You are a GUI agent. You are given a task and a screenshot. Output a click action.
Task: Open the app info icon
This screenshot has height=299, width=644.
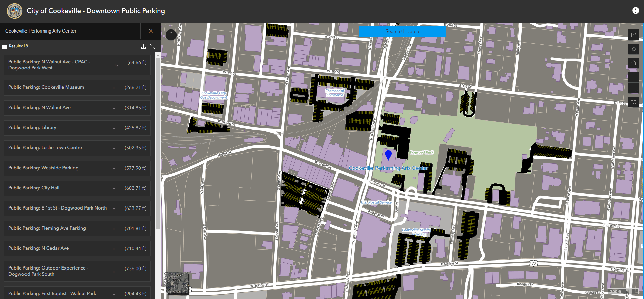point(635,11)
